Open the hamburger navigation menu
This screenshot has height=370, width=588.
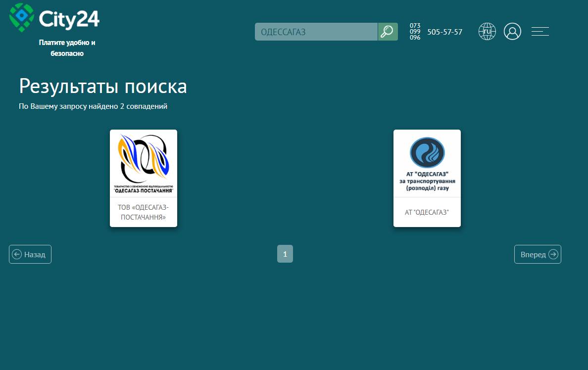(x=540, y=31)
